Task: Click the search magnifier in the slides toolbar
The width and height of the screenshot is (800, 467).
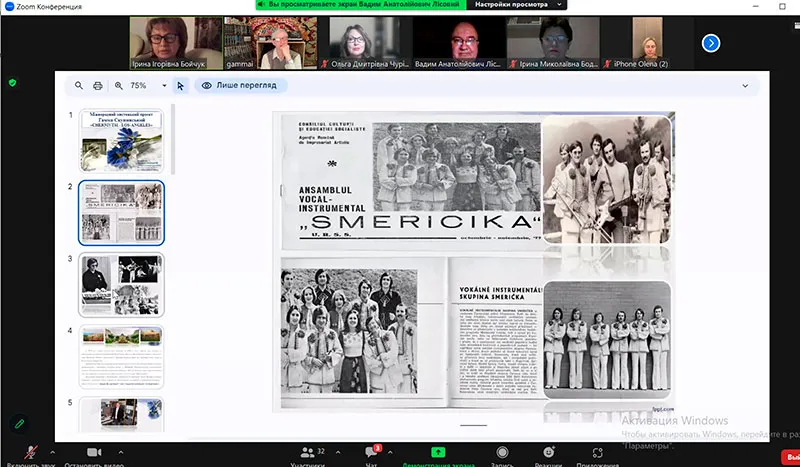Action: (x=77, y=86)
